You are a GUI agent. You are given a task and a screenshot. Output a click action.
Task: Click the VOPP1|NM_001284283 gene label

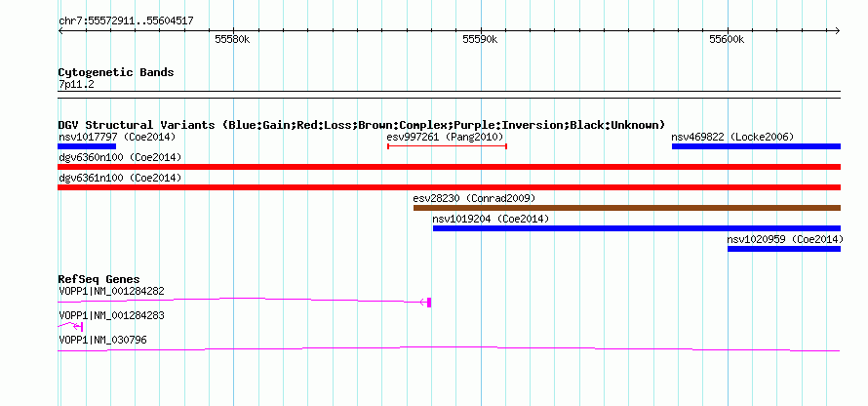111,315
